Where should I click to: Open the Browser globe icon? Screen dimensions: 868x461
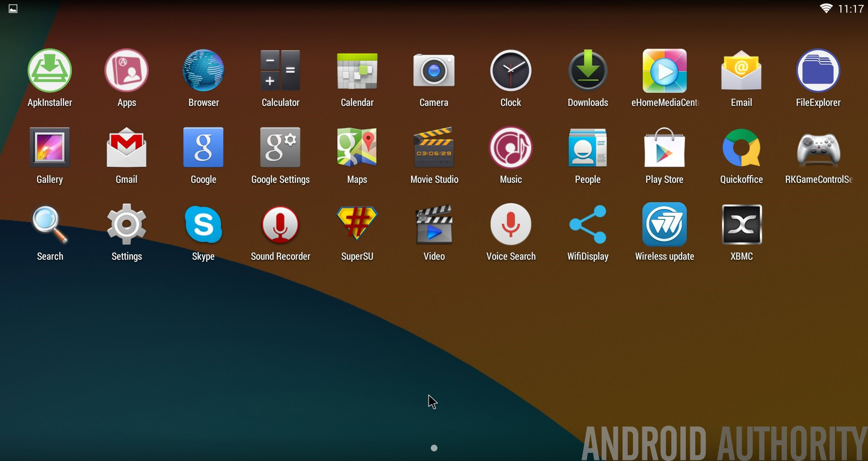[x=203, y=71]
